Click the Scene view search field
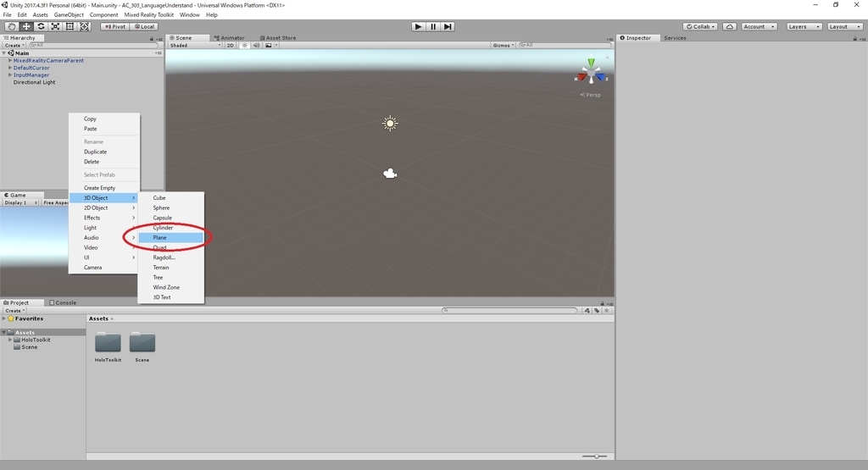 pos(565,46)
